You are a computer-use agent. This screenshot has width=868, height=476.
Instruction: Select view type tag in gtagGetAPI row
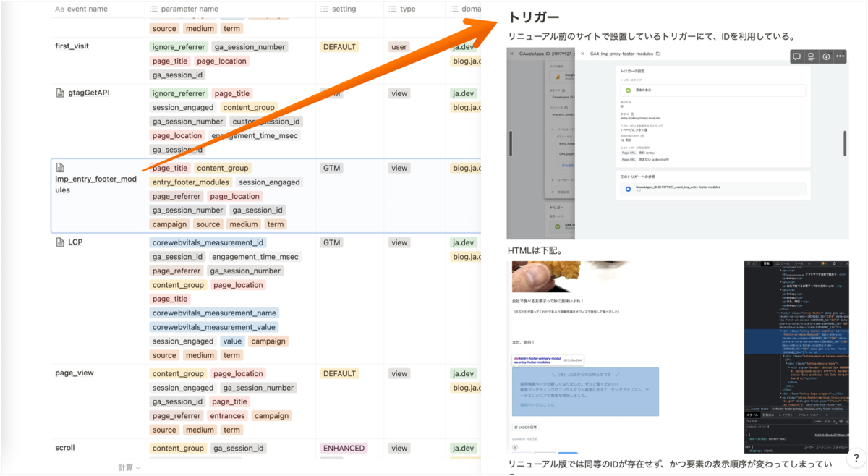(399, 93)
